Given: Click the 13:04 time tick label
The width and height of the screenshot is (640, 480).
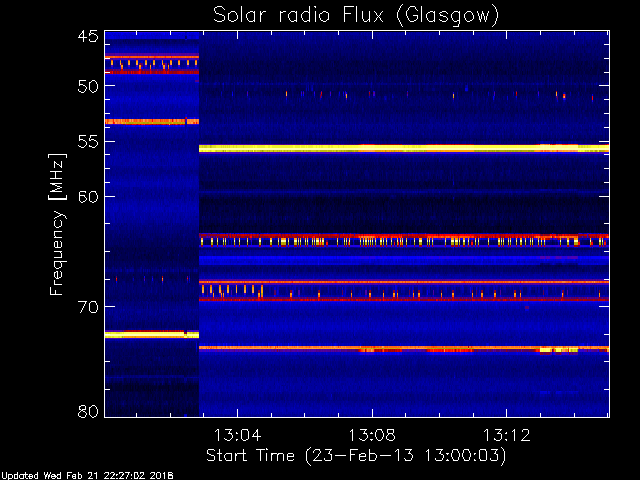Looking at the screenshot, I should coord(238,435).
